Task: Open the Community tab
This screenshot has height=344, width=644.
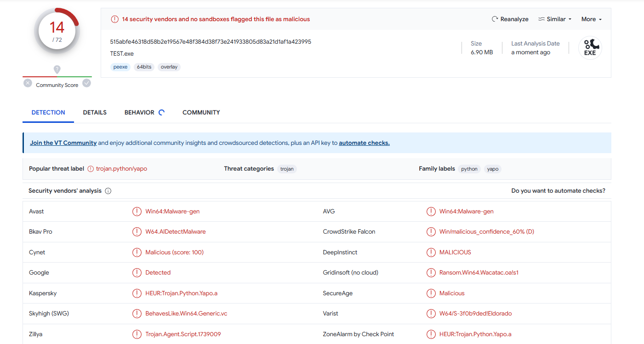Action: click(201, 112)
